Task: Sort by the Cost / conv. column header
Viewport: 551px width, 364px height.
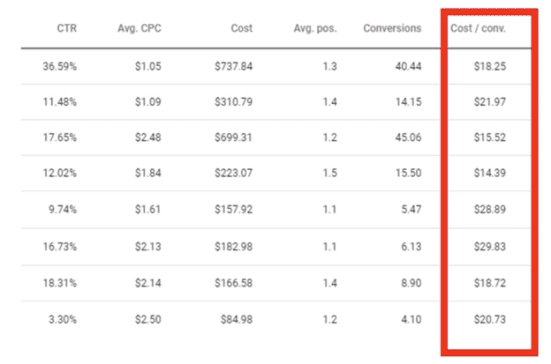Action: pyautogui.click(x=478, y=28)
